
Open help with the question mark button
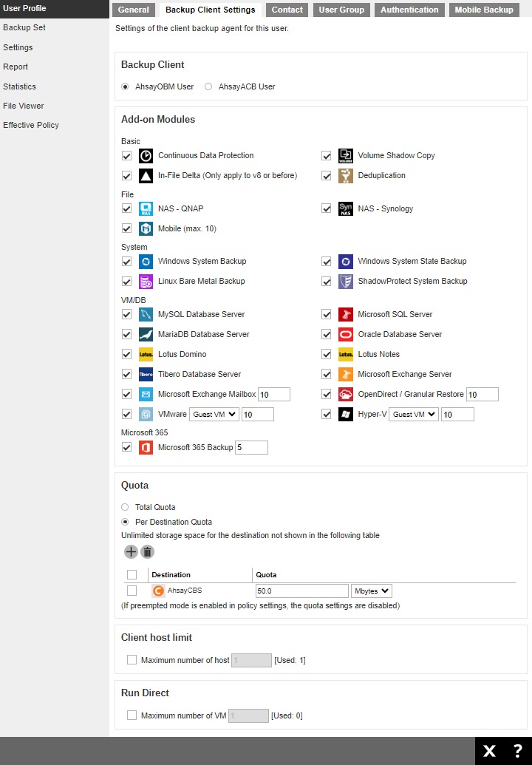[518, 751]
